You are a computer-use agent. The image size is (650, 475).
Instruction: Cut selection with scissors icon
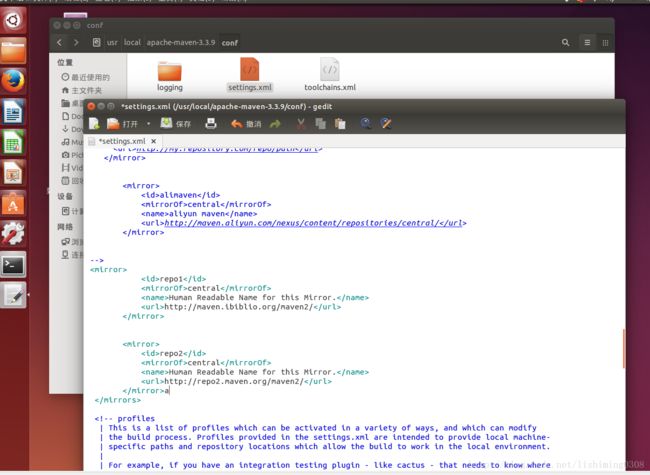[301, 124]
